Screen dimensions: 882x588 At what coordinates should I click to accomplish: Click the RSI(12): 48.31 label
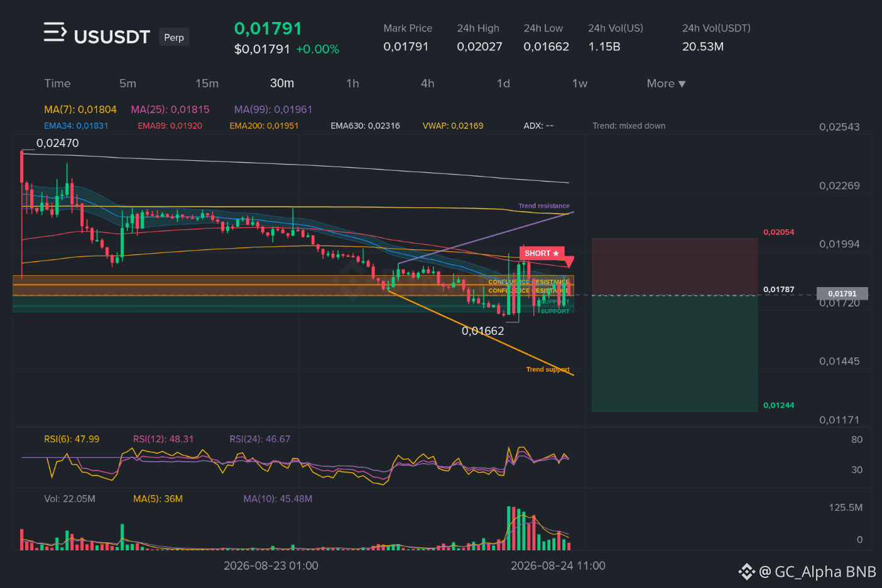[x=163, y=439]
